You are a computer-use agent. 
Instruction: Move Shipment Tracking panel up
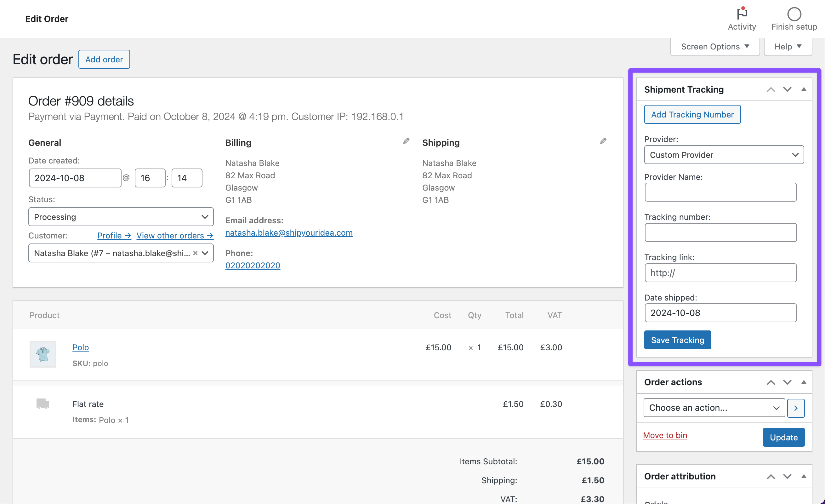tap(771, 89)
